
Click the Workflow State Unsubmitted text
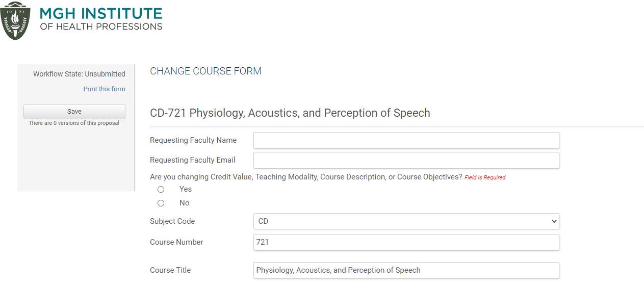pos(79,74)
